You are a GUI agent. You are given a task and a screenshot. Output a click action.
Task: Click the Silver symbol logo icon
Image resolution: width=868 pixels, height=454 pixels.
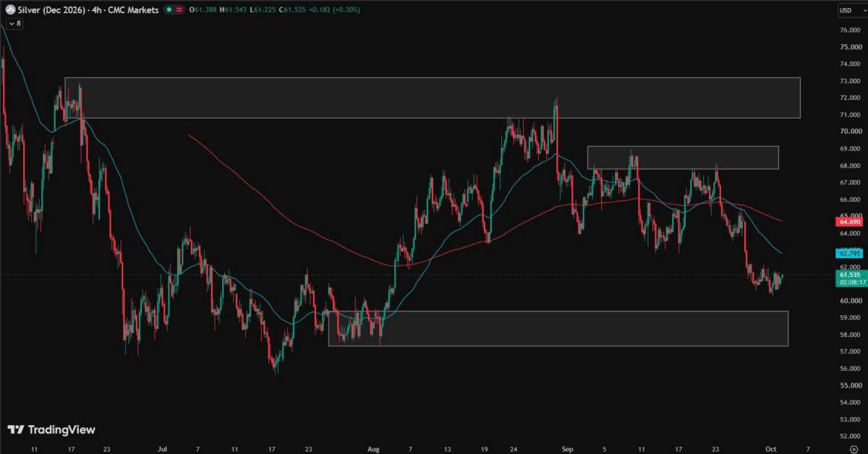coord(10,10)
